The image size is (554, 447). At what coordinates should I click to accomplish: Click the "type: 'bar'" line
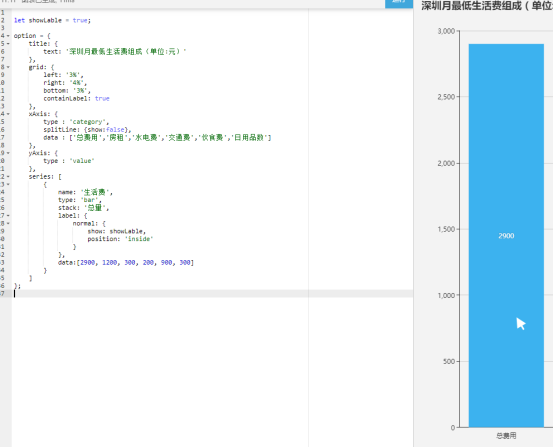point(79,200)
